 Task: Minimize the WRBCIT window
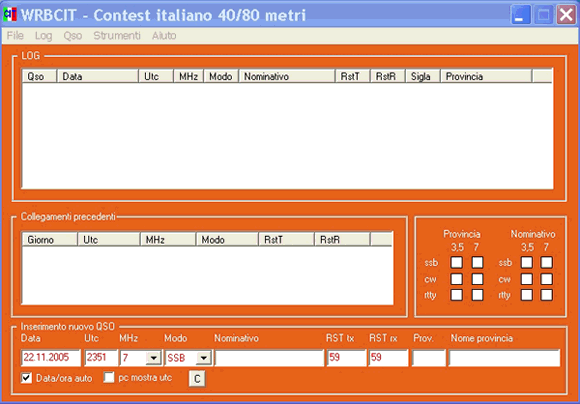(x=520, y=15)
